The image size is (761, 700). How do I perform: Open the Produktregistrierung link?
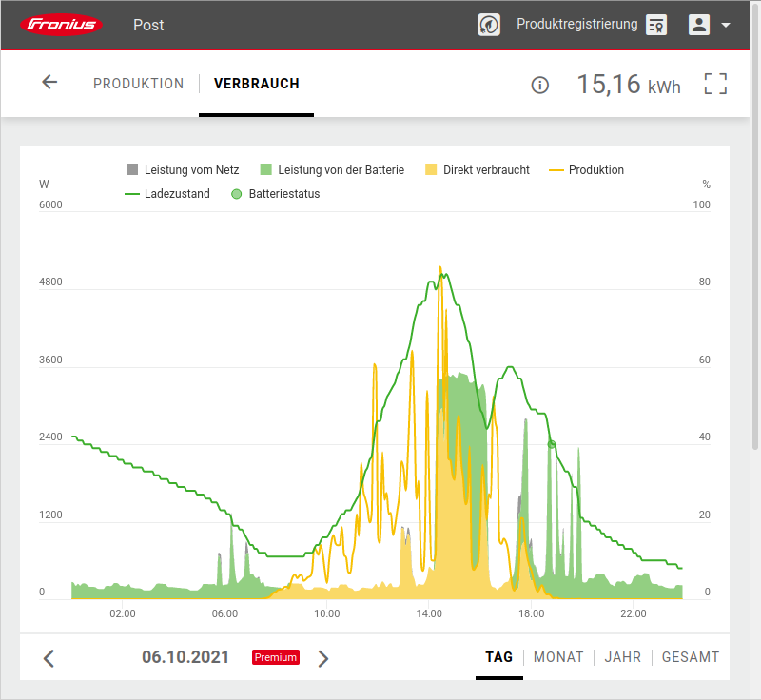576,25
